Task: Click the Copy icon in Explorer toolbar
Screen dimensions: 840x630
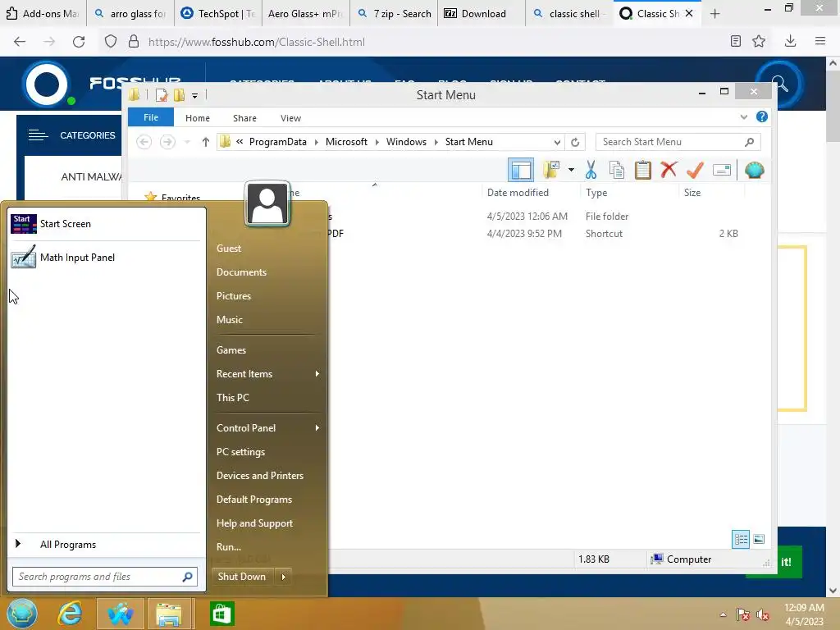Action: (x=617, y=170)
